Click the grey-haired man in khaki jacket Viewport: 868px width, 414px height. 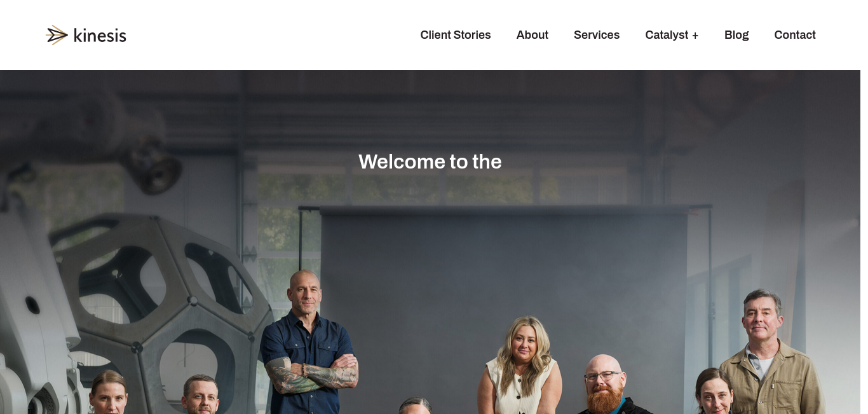tap(771, 353)
